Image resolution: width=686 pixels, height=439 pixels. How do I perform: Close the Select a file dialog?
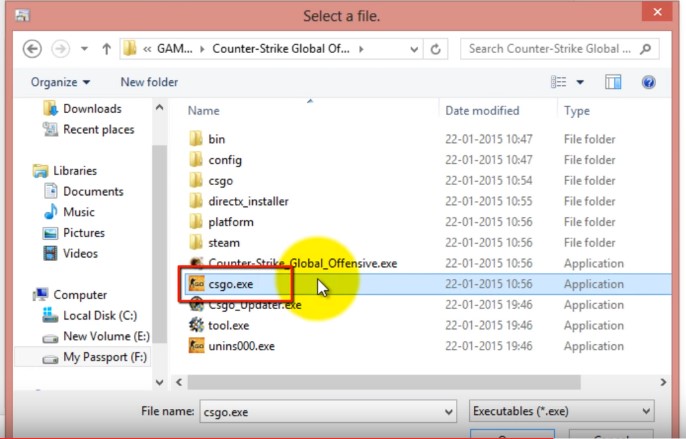click(657, 12)
